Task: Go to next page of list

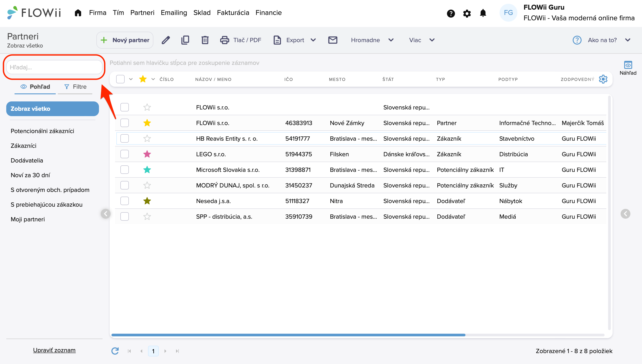Action: tap(165, 351)
